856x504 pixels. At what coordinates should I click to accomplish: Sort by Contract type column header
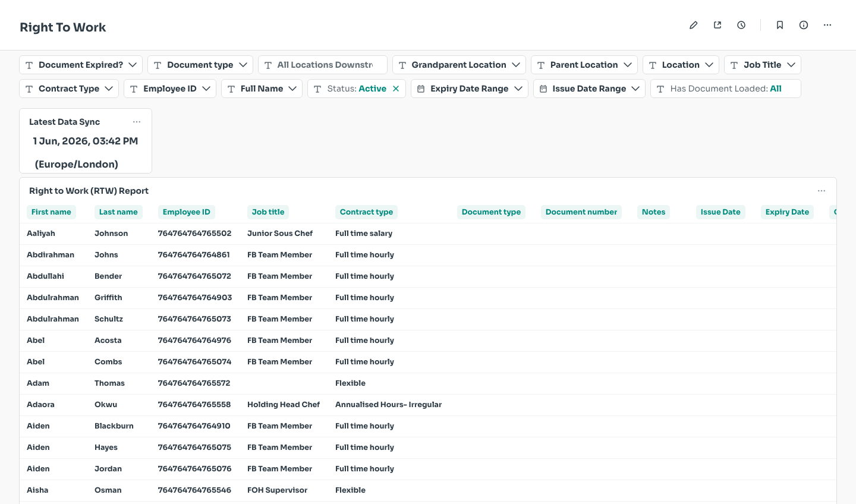click(x=366, y=212)
